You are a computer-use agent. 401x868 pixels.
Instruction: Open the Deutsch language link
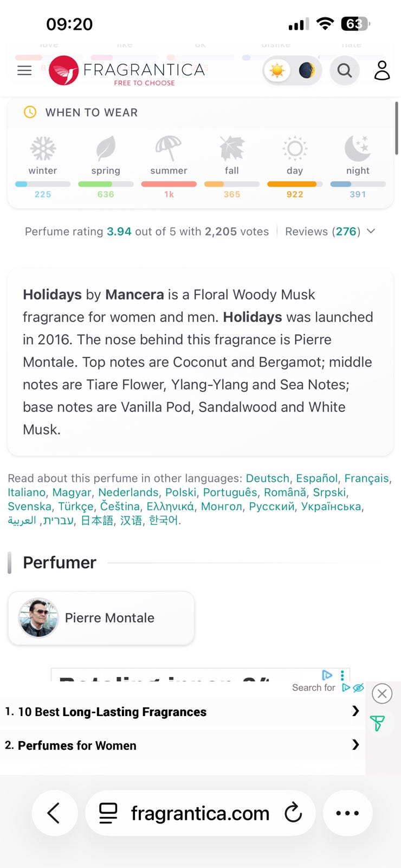(x=268, y=478)
